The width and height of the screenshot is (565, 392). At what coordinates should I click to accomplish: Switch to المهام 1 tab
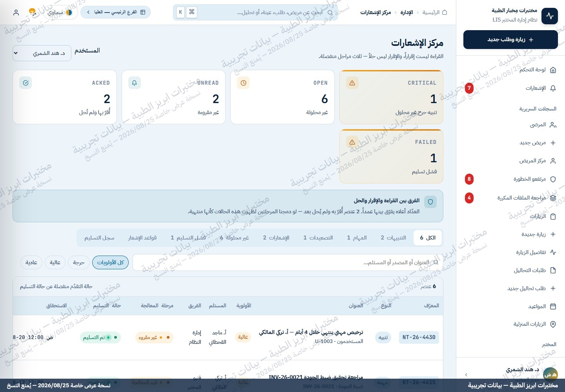tap(357, 238)
